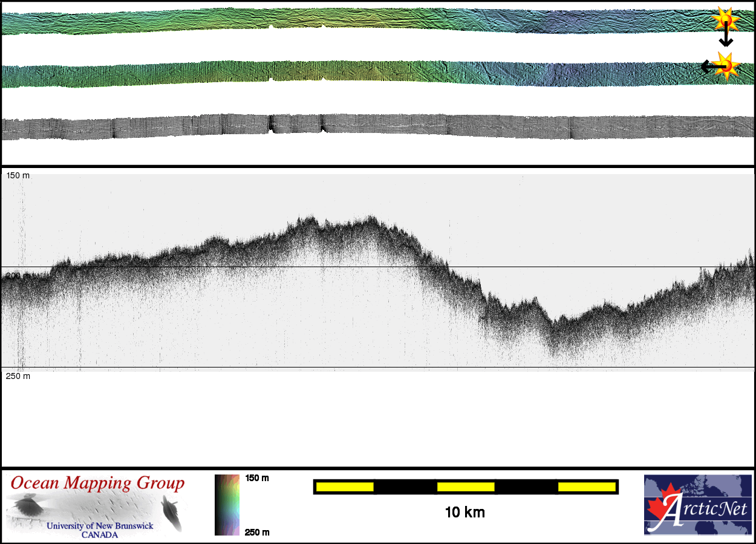Click the top sun illumination icon
Viewport: 756px width, 544px height.
726,19
